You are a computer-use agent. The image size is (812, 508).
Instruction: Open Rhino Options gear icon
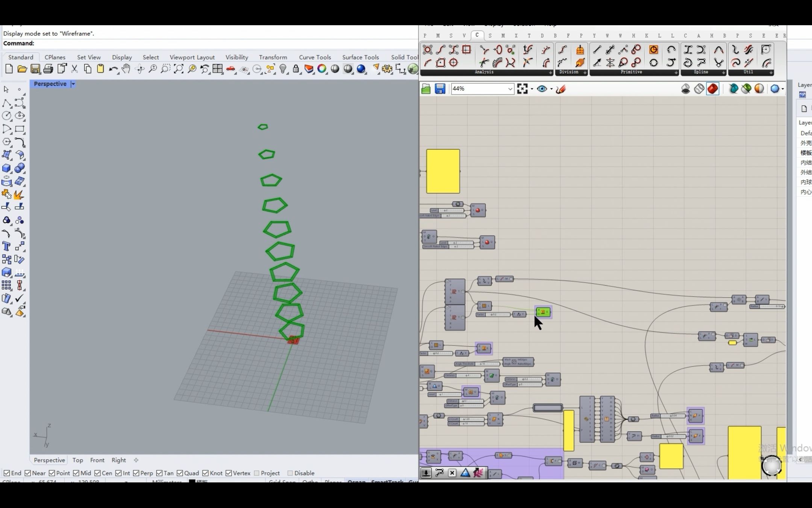387,69
